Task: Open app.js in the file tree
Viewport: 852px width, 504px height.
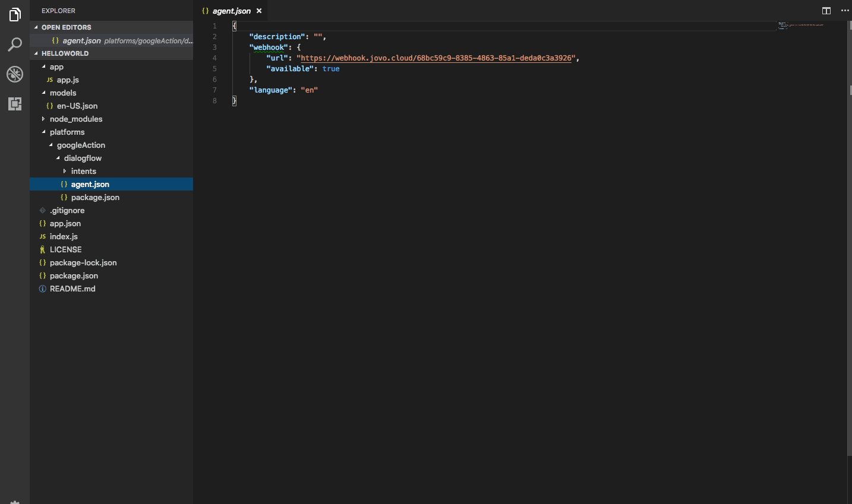Action: tap(111, 80)
